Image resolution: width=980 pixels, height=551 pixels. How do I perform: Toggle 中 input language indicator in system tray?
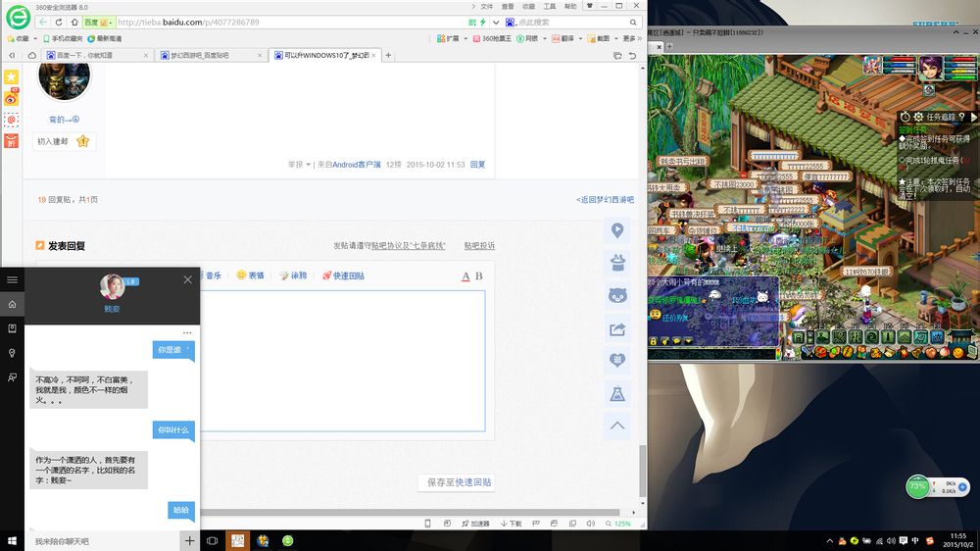point(915,540)
